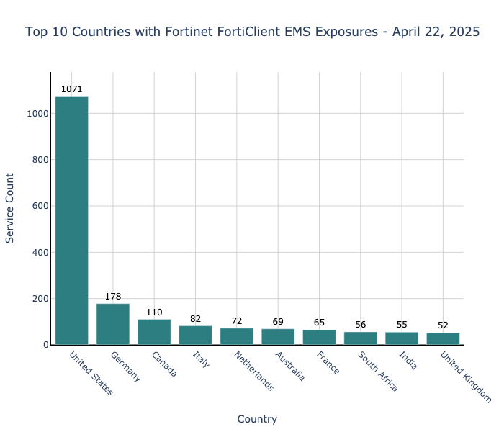Screen dimensions: 504x432
Task: Click the France axis label
Action: [x=328, y=363]
